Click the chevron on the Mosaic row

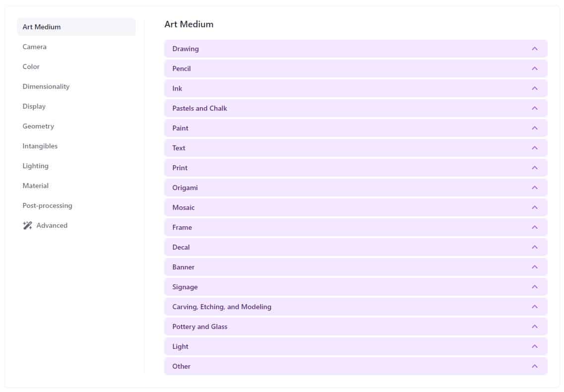coord(534,207)
